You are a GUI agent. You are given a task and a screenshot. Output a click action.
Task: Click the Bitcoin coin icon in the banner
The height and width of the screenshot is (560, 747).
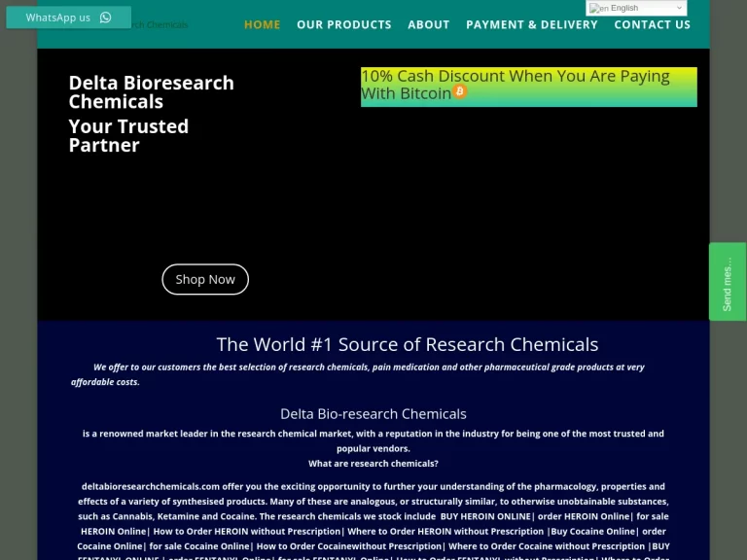(x=460, y=91)
